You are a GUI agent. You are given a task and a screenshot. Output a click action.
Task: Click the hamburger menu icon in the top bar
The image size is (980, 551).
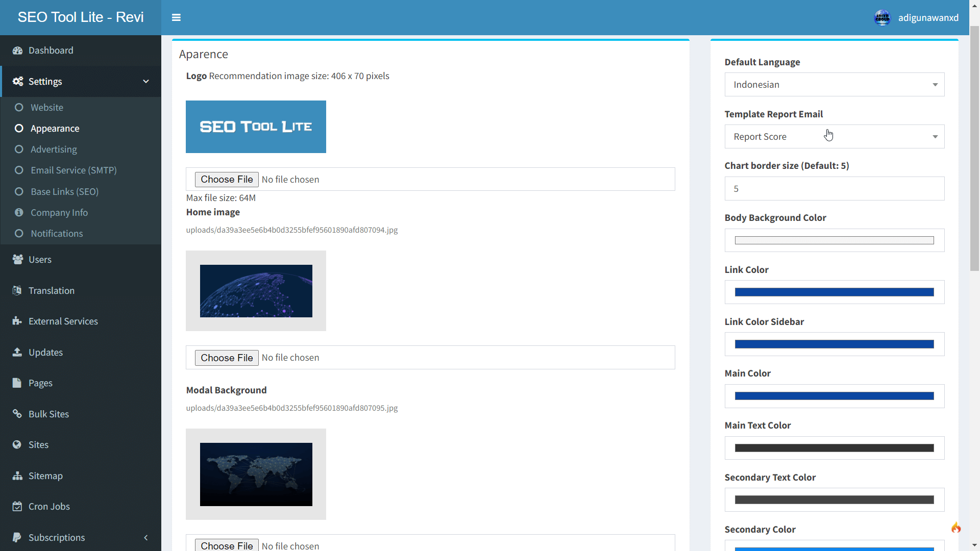point(176,17)
